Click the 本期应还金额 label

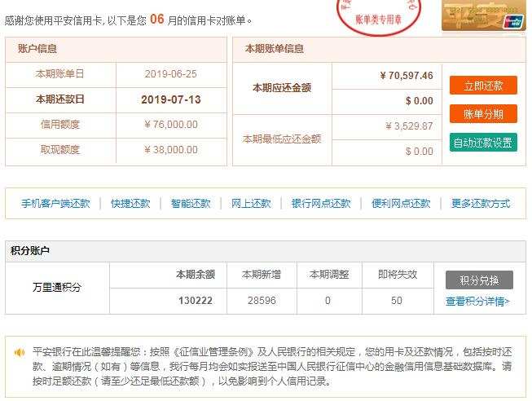click(x=282, y=87)
